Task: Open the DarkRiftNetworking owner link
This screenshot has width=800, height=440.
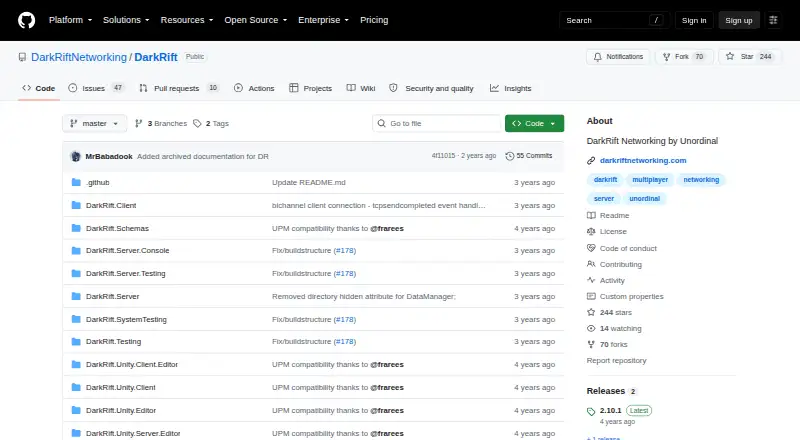Action: pyautogui.click(x=79, y=57)
